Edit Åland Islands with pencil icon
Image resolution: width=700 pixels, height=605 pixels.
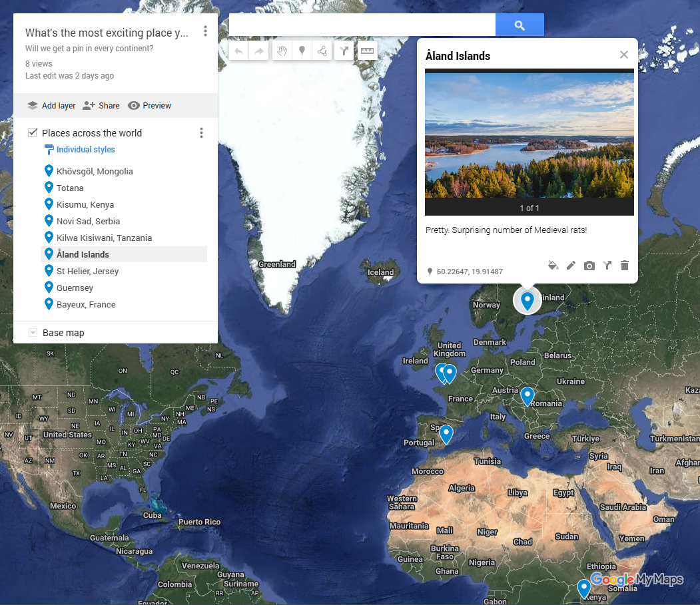[571, 266]
